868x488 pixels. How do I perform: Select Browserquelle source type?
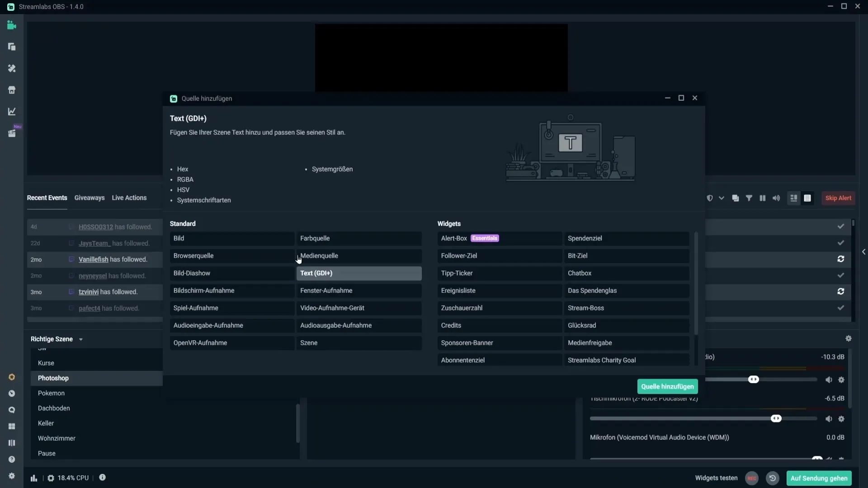[x=232, y=256]
